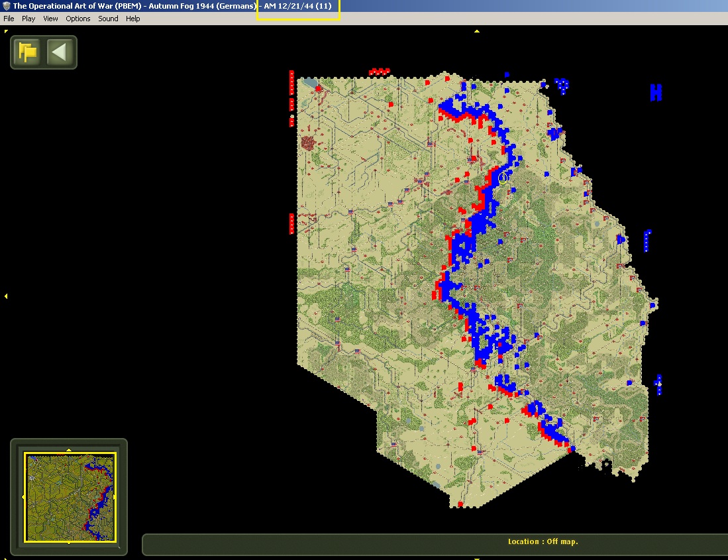The height and width of the screenshot is (560, 728).
Task: Click the 'Location : Off map.' status text
Action: [x=543, y=541]
